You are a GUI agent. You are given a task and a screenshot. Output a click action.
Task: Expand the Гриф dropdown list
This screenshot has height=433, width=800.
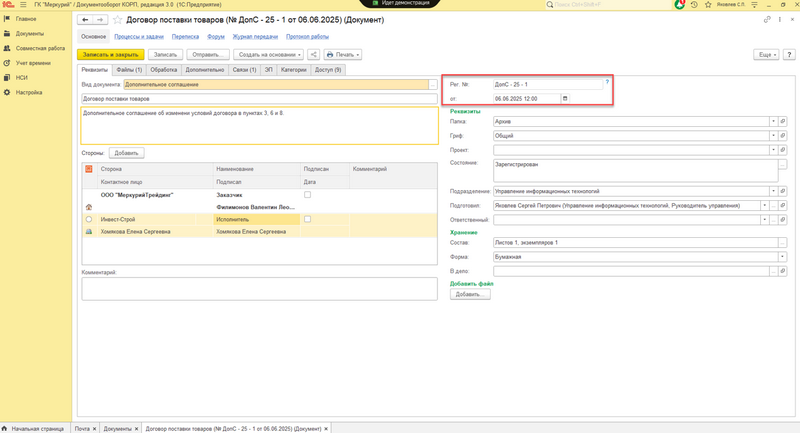(771, 135)
